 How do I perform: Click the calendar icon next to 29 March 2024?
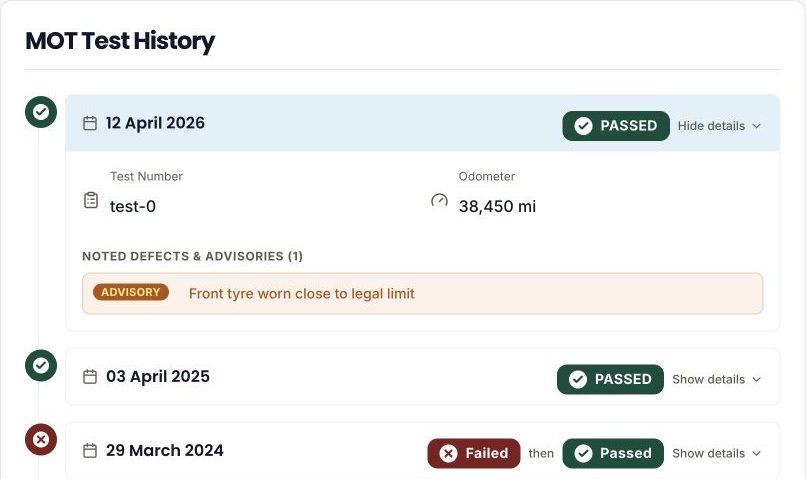pyautogui.click(x=90, y=451)
